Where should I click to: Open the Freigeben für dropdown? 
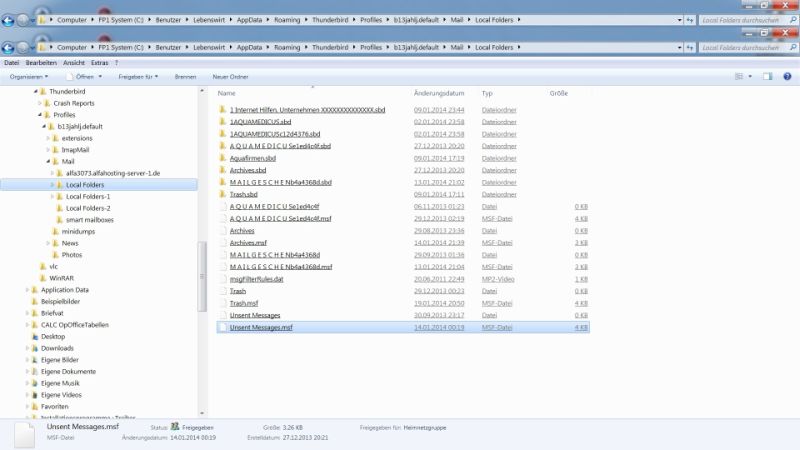pyautogui.click(x=138, y=77)
